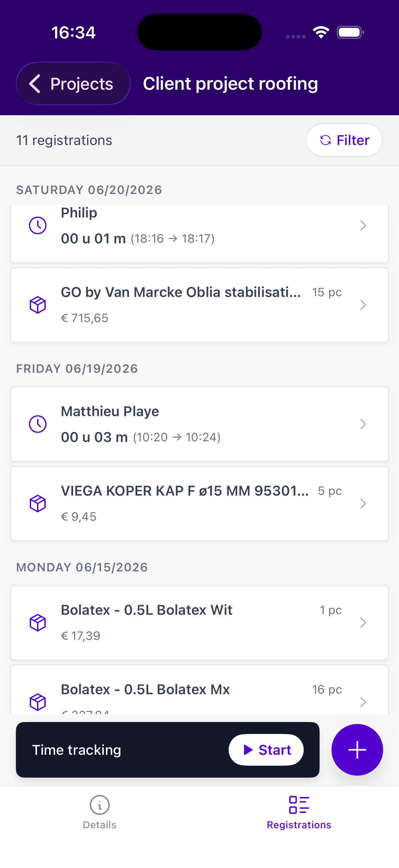Select the Registrations tab
This screenshot has height=868, width=399.
pos(299,812)
